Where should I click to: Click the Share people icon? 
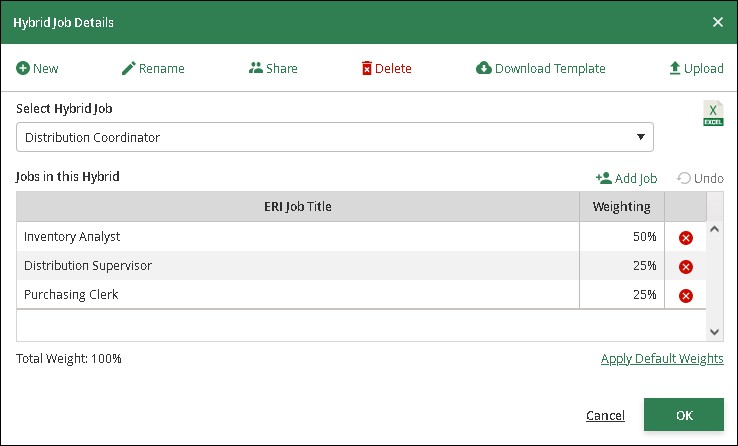tap(256, 68)
